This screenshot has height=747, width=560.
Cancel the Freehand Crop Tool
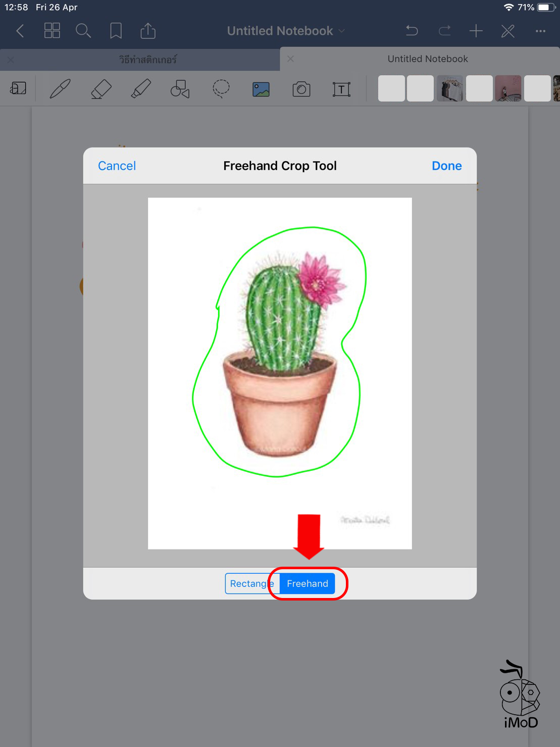117,166
